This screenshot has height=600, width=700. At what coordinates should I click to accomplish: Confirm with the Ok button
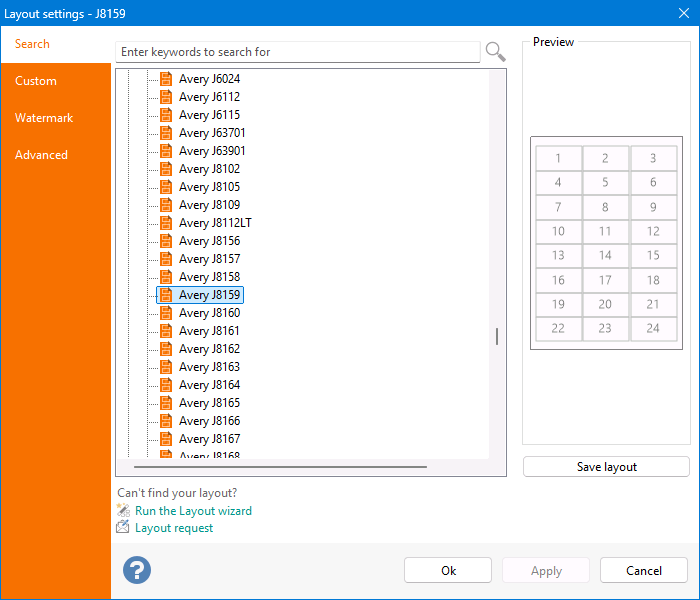(448, 570)
